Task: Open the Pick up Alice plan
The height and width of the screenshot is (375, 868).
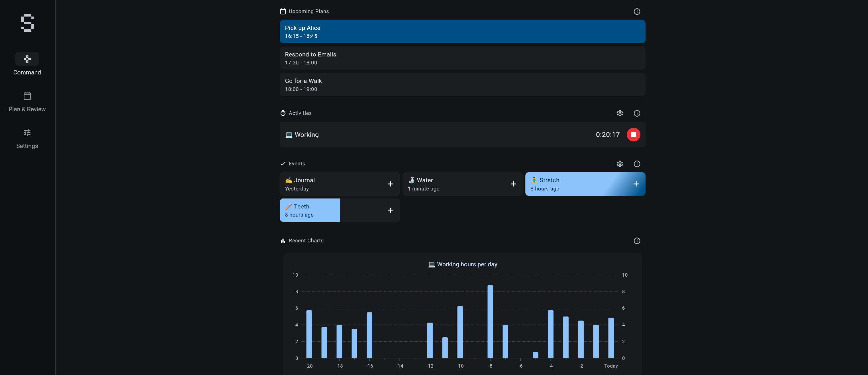Action: click(x=462, y=32)
